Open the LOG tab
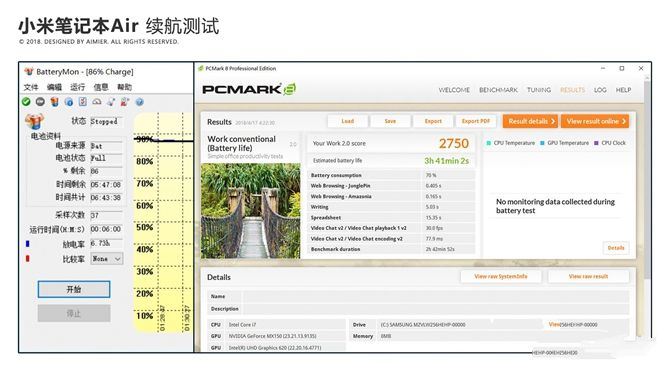This screenshot has height=377, width=670. [600, 90]
